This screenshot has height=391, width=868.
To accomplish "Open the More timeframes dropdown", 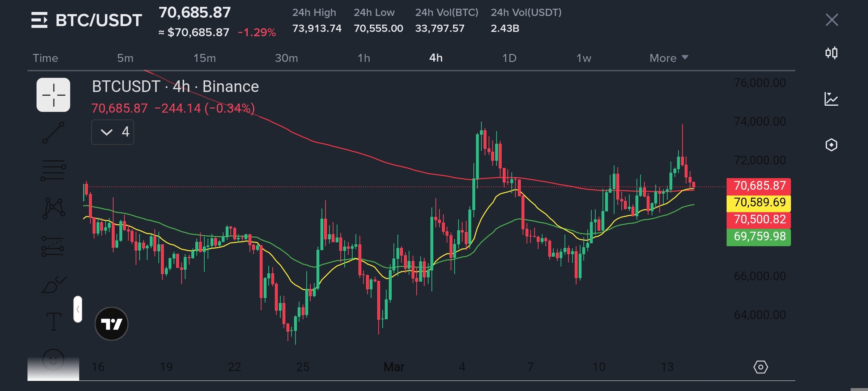I will [x=668, y=58].
